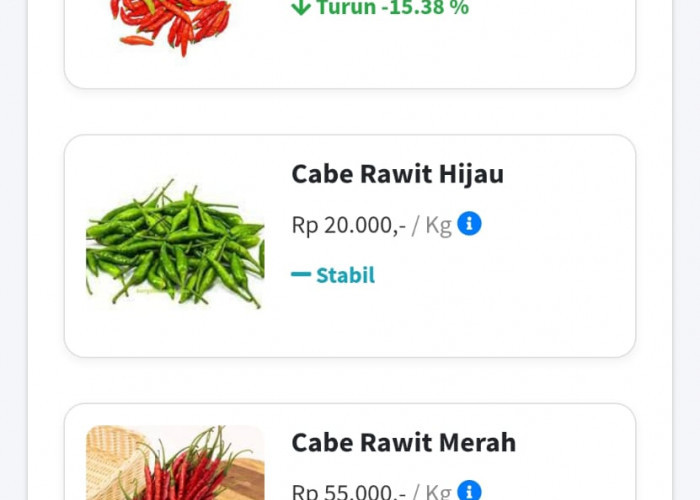This screenshot has height=500, width=700.
Task: Open the green chili product image
Action: pyautogui.click(x=175, y=243)
